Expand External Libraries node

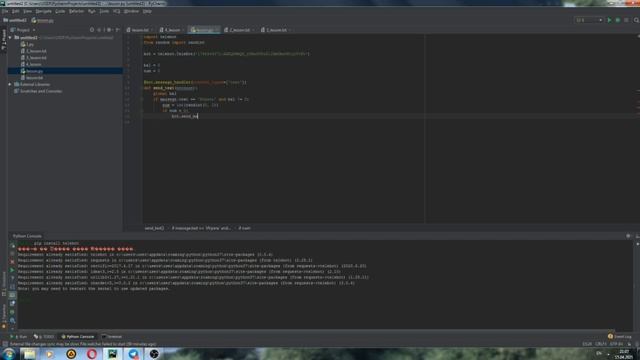pyautogui.click(x=10, y=84)
